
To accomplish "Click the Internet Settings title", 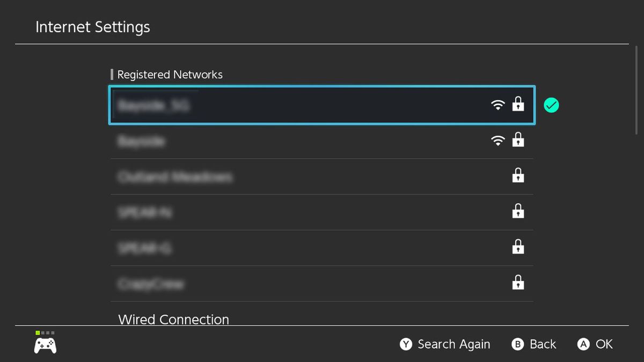I will click(x=92, y=27).
